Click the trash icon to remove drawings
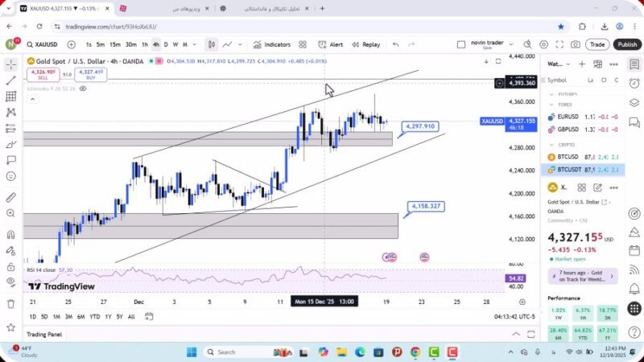The width and height of the screenshot is (644, 362). 10,303
